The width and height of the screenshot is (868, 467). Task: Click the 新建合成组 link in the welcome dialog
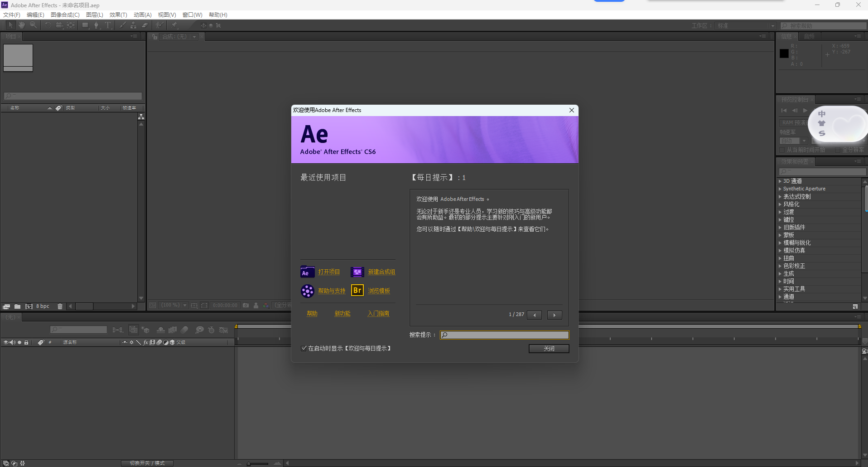click(x=381, y=272)
